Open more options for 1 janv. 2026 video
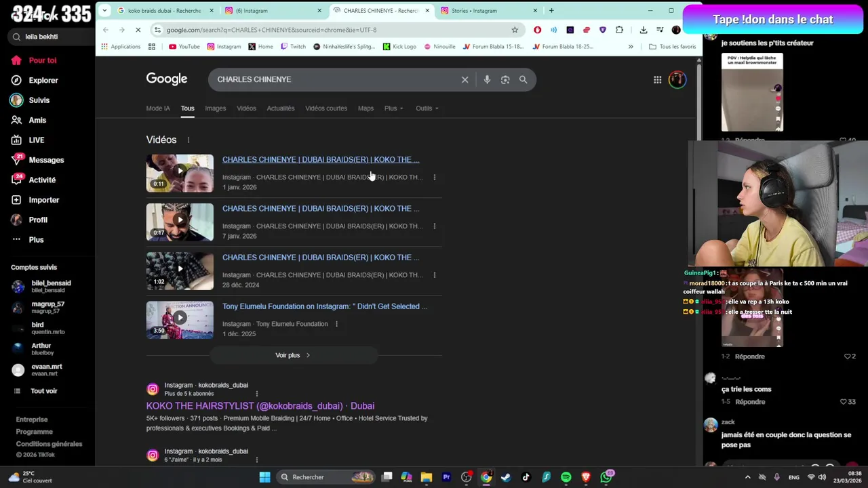The height and width of the screenshot is (488, 868). click(x=435, y=178)
